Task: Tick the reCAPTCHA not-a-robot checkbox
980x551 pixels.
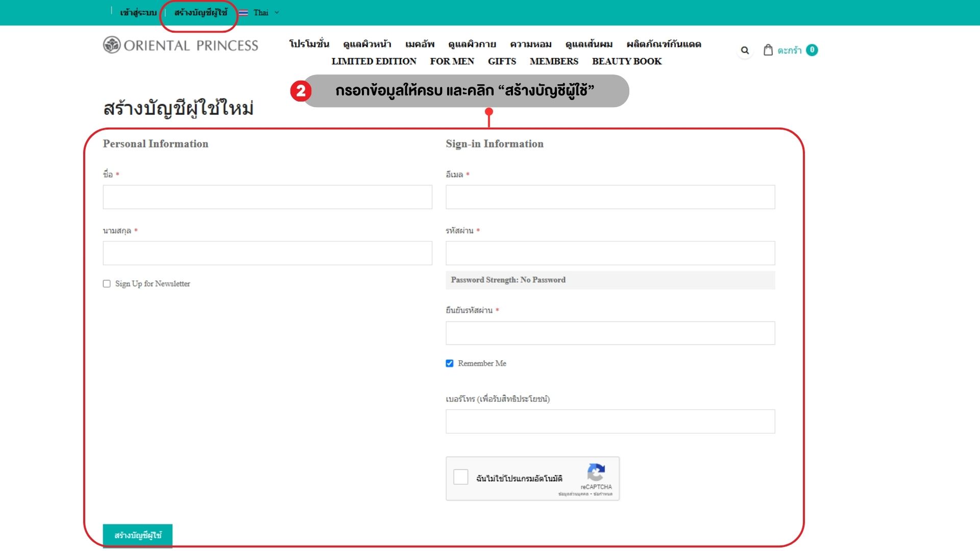Action: click(x=460, y=477)
